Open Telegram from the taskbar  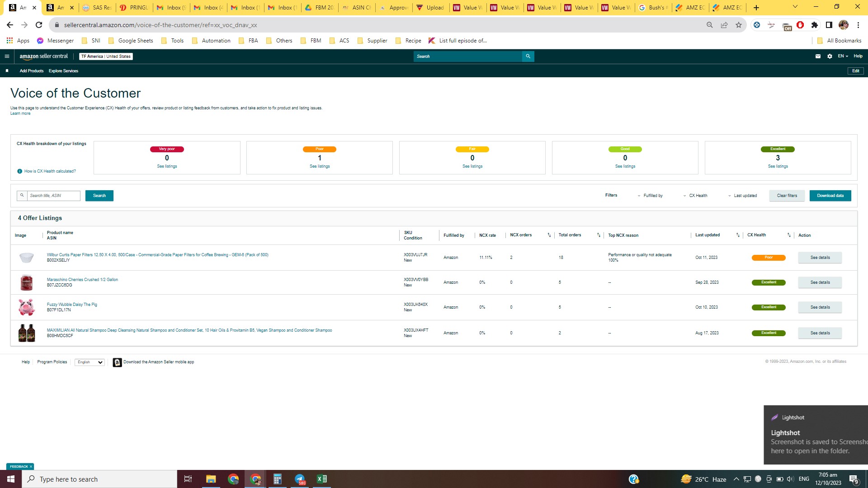click(300, 479)
